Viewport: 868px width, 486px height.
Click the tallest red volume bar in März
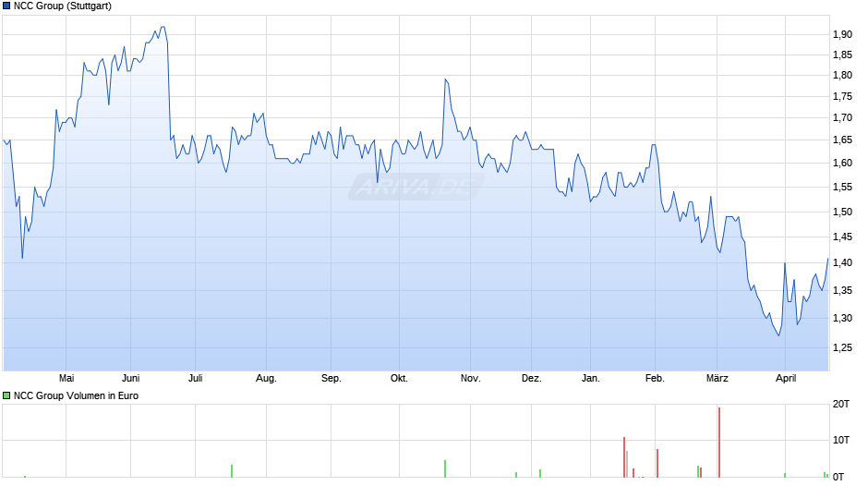719,443
